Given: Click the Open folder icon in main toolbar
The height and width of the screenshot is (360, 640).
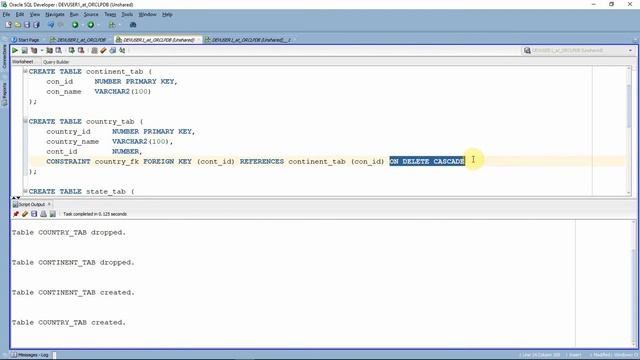Looking at the screenshot, I should pos(18,25).
